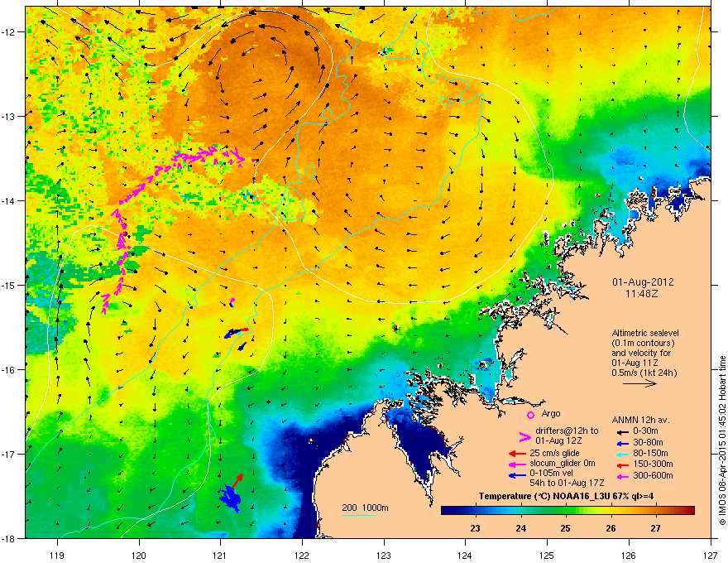Click the 'Argo' legend label

click(551, 413)
